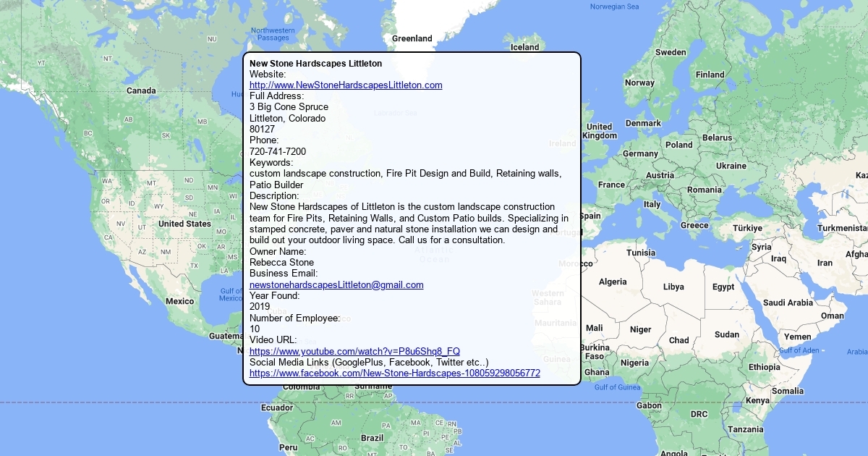This screenshot has width=868, height=456.
Task: Click the "Gulf of Guinea" map label
Action: (x=617, y=387)
